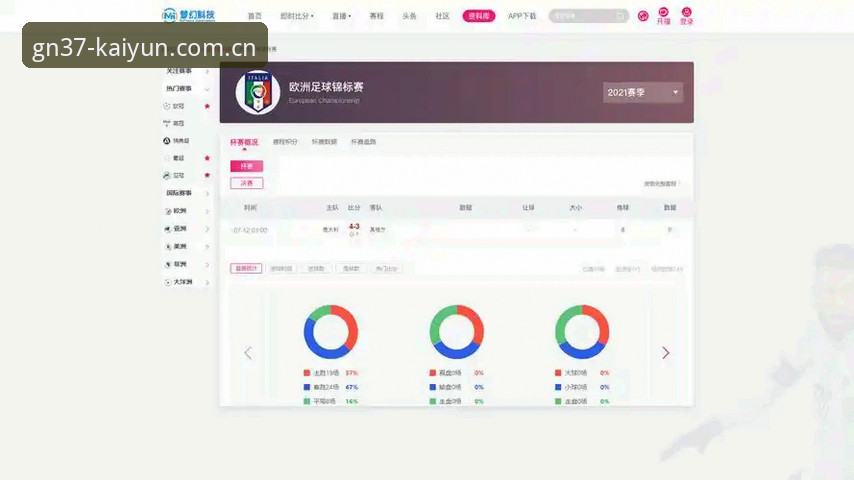Open the 即时比分 dropdown in the top nav
Screen dimensions: 854x480
coord(297,16)
